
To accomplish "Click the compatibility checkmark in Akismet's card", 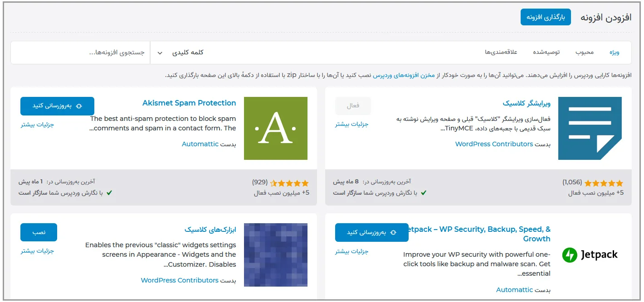I will pos(109,193).
